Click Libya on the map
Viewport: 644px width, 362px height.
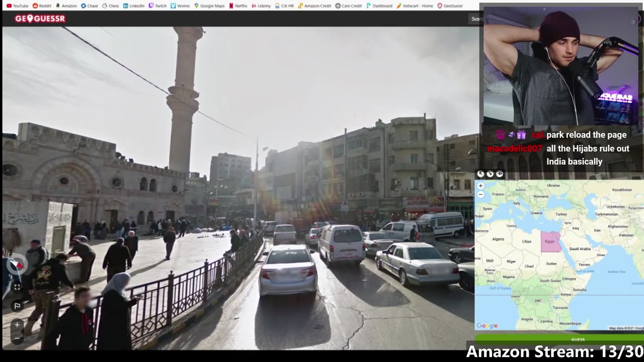click(x=527, y=241)
